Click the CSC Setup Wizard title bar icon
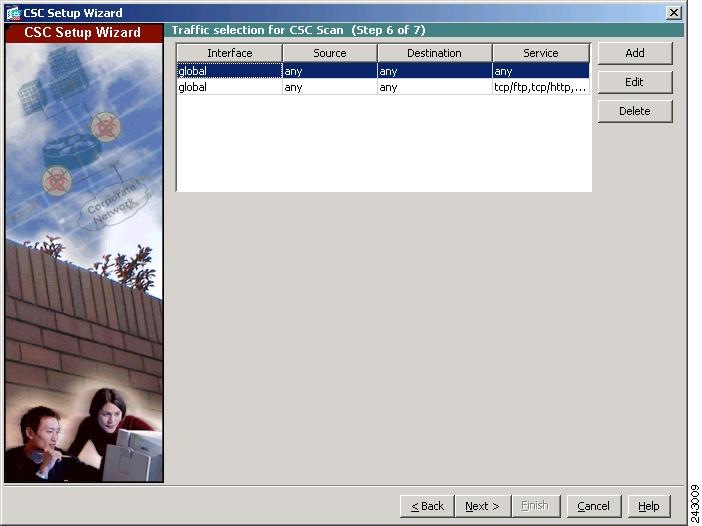This screenshot has width=702, height=526. tap(14, 13)
